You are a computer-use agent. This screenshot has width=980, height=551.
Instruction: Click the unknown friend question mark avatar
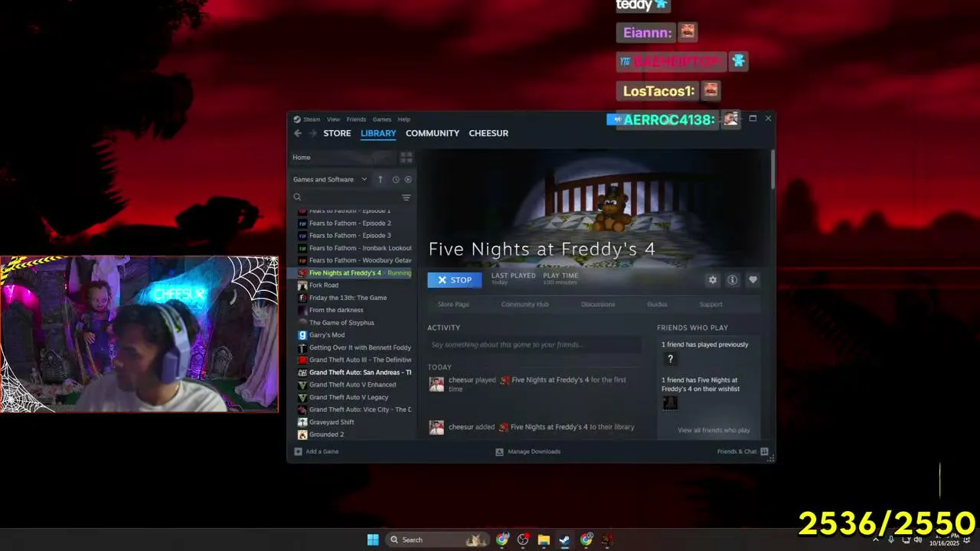coord(670,359)
